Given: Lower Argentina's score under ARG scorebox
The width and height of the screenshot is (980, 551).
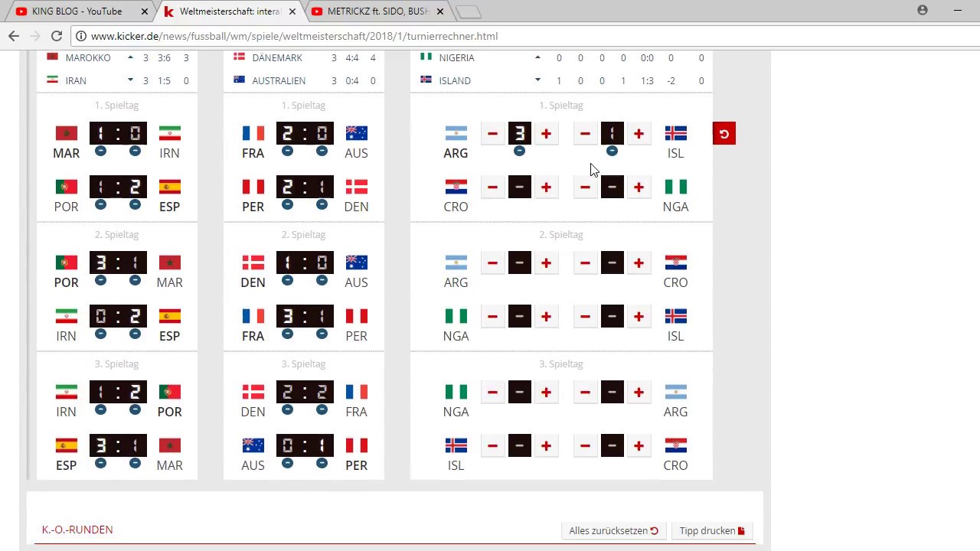Looking at the screenshot, I should pos(519,152).
